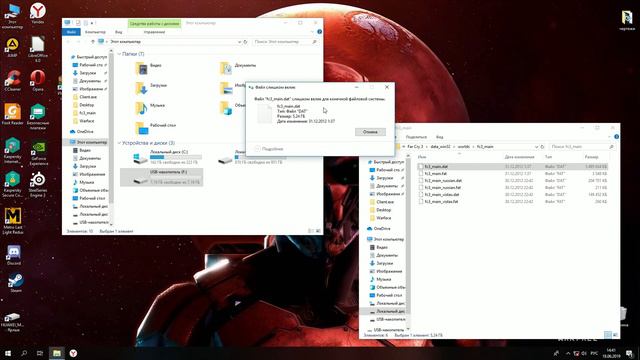The width and height of the screenshot is (640, 360).
Task: Select the Рабочий стол folder tile in the Папки section
Action: point(156,128)
